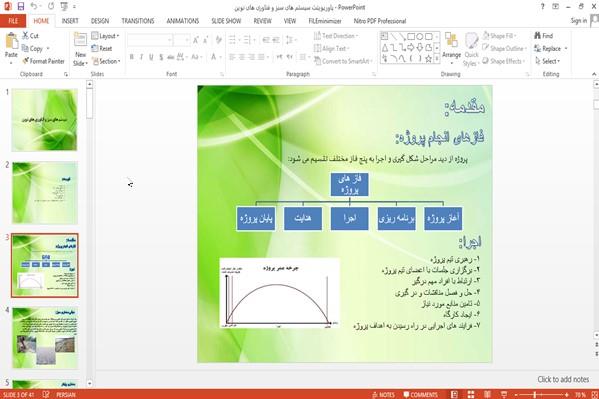Reset the slide layout
599x399 pixels.
tap(102, 49)
